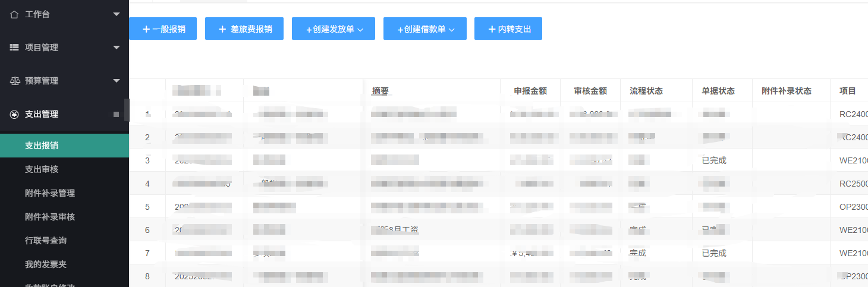Click the plus icon on 一般报销 button
Viewport: 868px width, 287px height.
146,29
